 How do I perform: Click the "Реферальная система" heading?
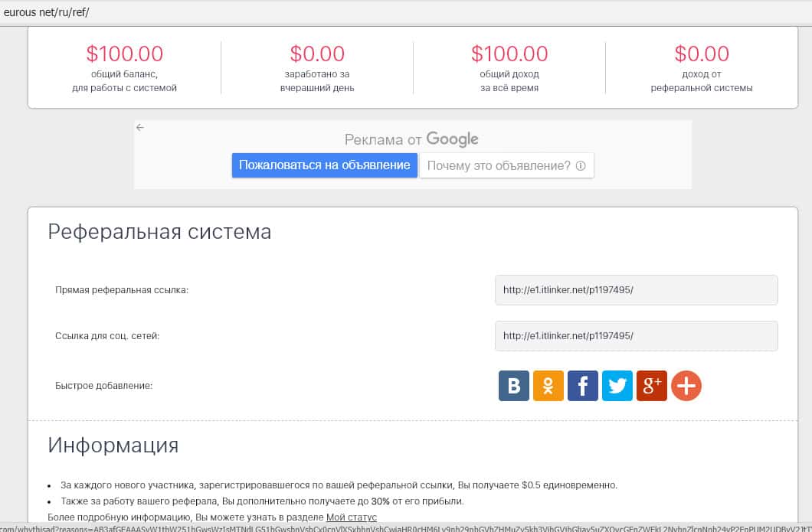click(159, 231)
